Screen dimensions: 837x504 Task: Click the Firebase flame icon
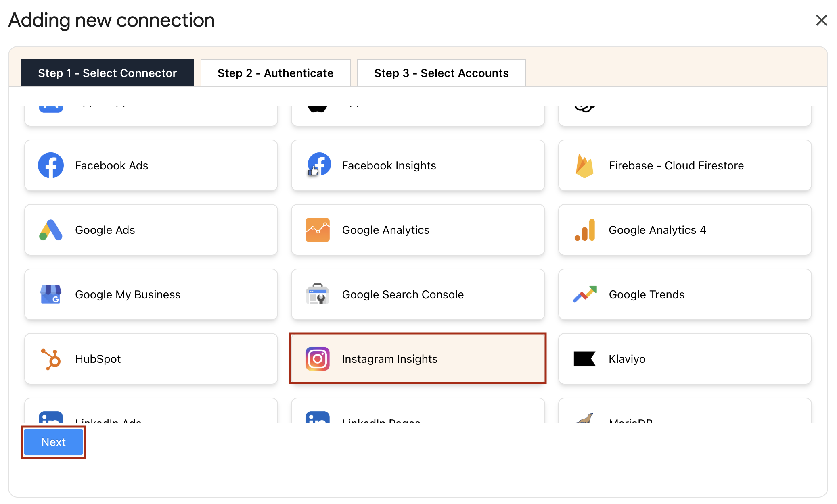584,165
